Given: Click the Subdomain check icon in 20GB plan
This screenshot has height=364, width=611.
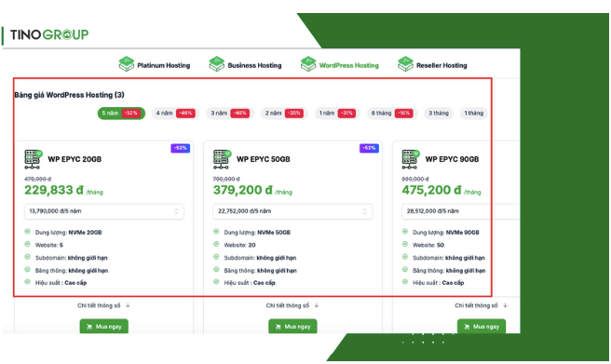Looking at the screenshot, I should (27, 257).
